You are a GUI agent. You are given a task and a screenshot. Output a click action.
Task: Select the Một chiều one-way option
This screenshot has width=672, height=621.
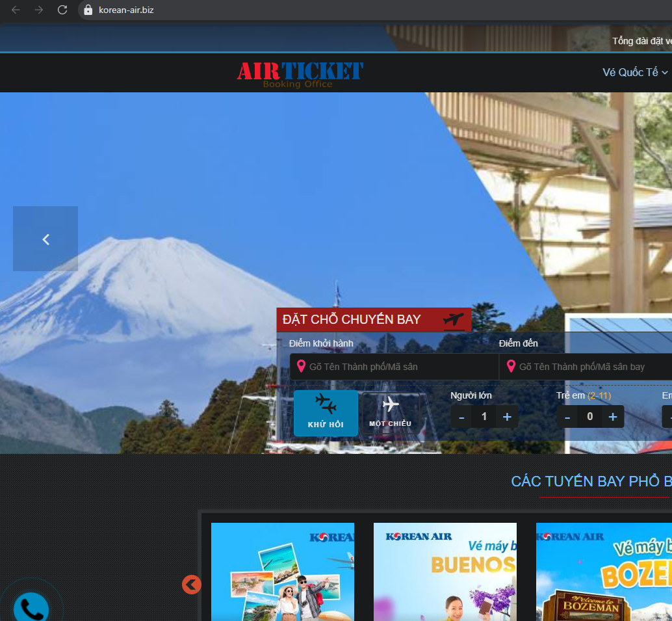[391, 413]
